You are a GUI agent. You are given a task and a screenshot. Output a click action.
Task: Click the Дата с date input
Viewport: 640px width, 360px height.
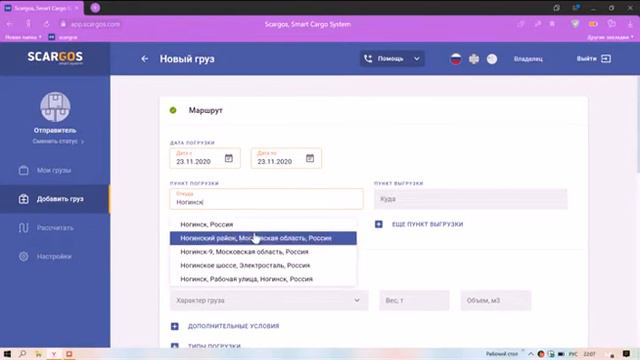point(205,158)
